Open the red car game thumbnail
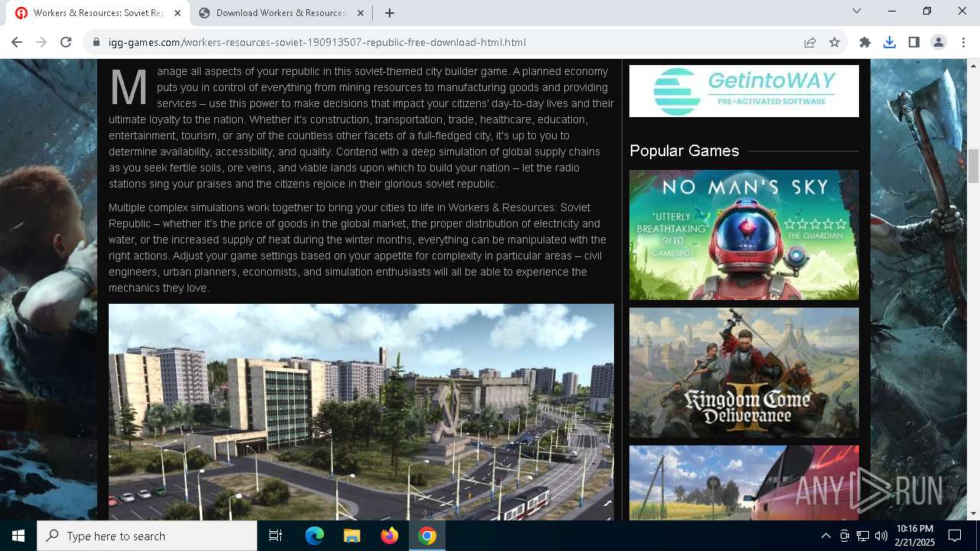This screenshot has width=980, height=551. 744,483
